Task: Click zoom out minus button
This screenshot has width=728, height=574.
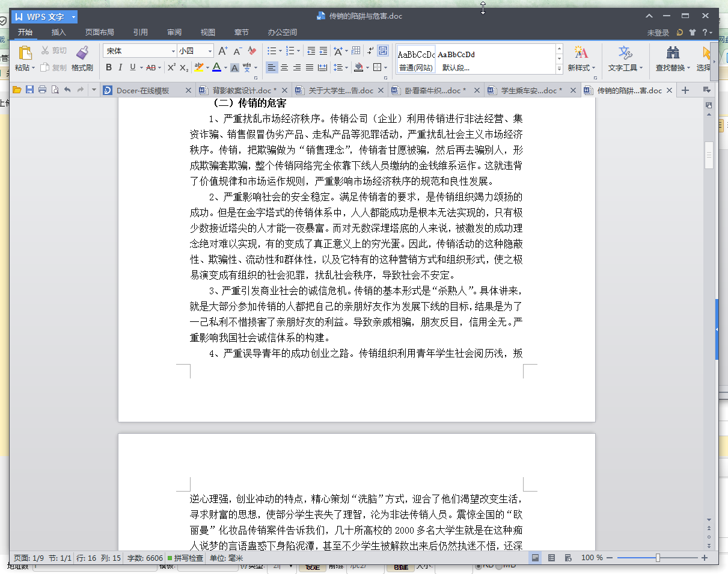Action: (610, 558)
